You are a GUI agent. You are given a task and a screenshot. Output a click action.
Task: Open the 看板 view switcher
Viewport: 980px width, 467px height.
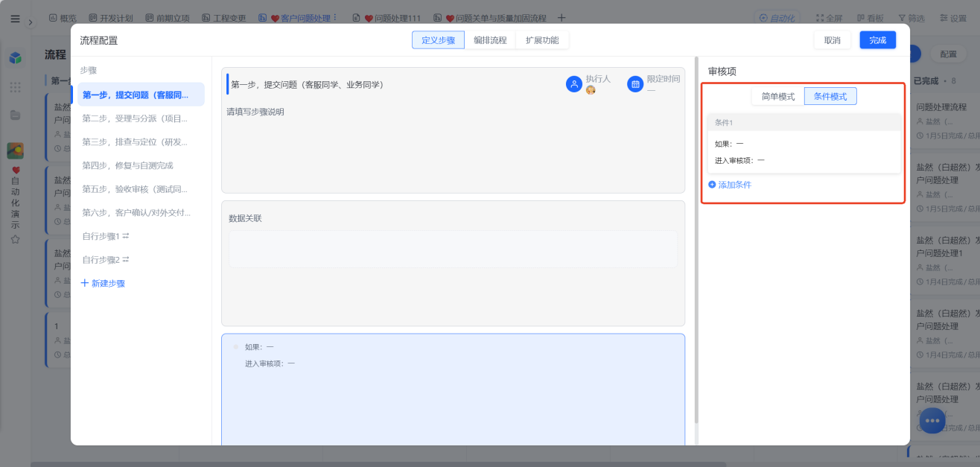(871, 18)
